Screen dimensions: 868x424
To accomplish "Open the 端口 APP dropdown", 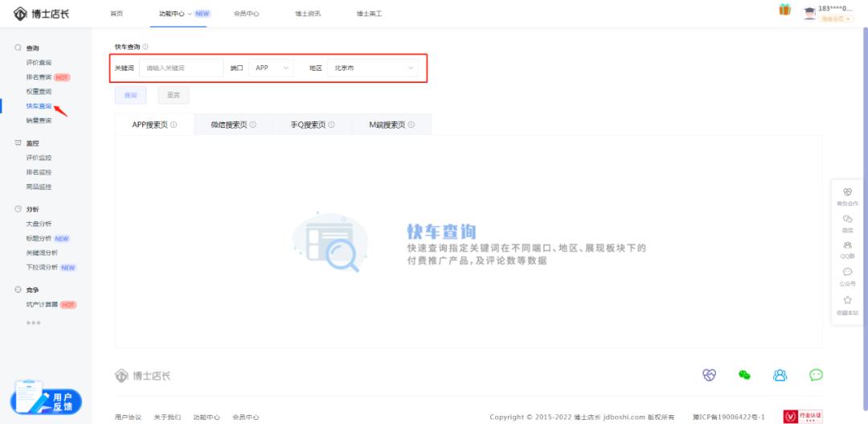I will pos(272,68).
